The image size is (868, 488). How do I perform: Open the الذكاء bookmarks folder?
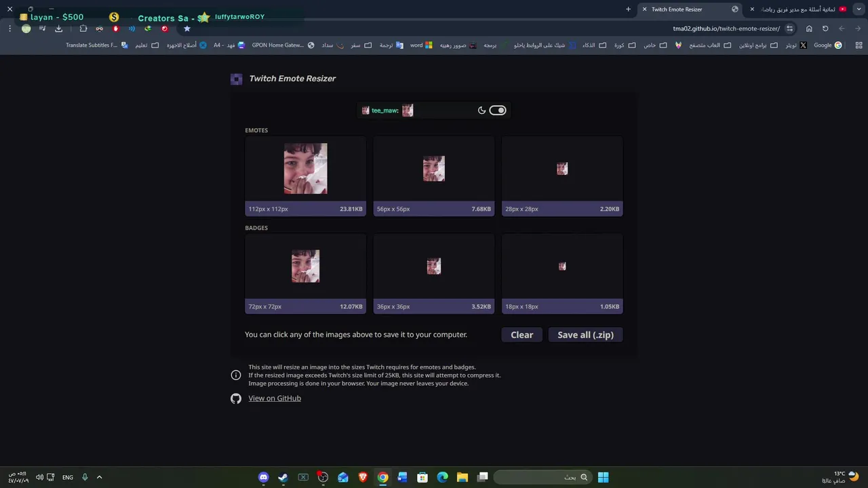pyautogui.click(x=594, y=45)
